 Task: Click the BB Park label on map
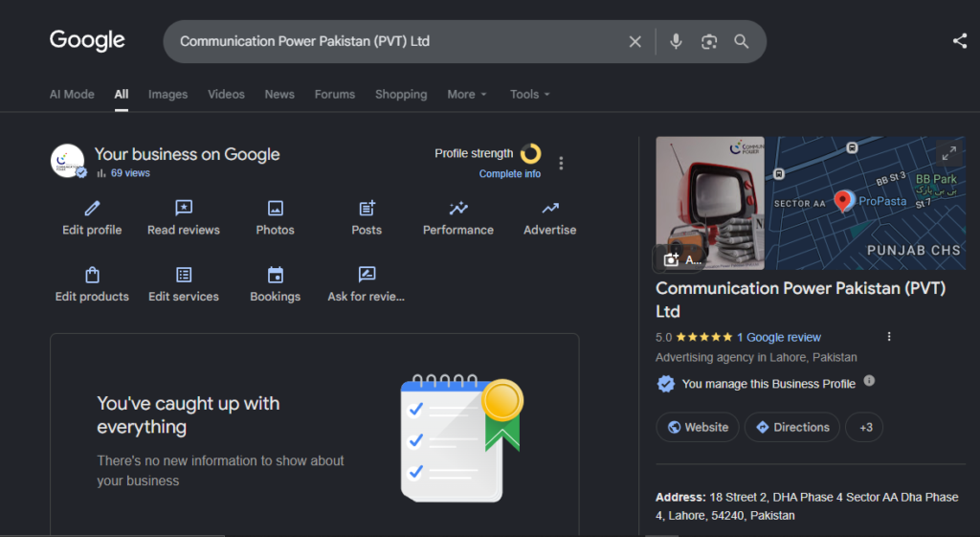point(936,179)
